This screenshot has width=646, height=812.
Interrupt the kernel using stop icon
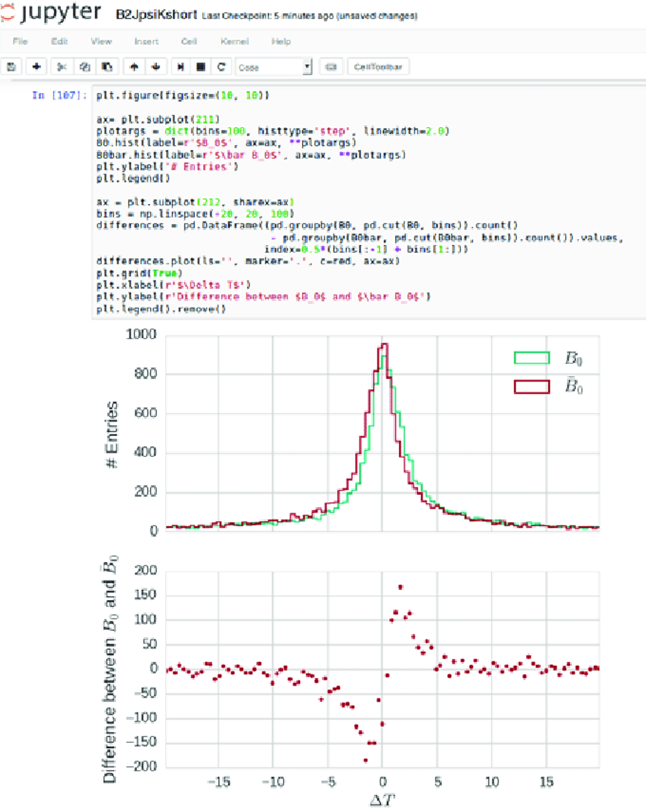[x=200, y=66]
